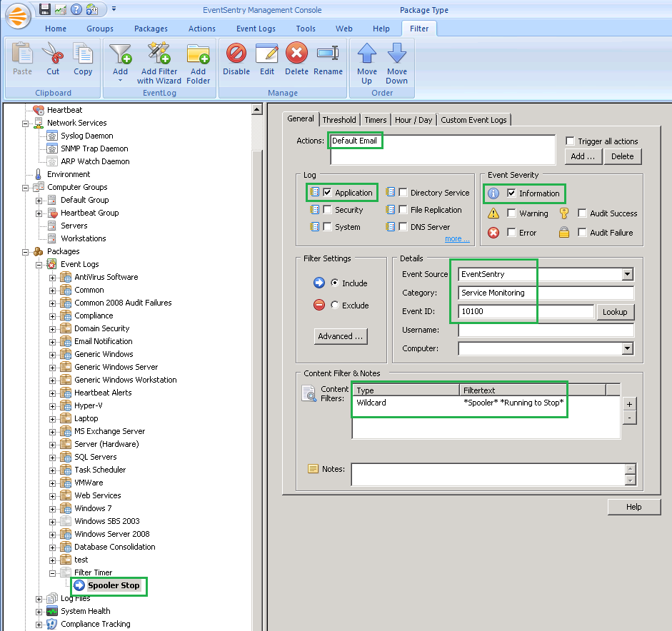This screenshot has width=672, height=631.
Task: Switch to the Timers tab
Action: (376, 120)
